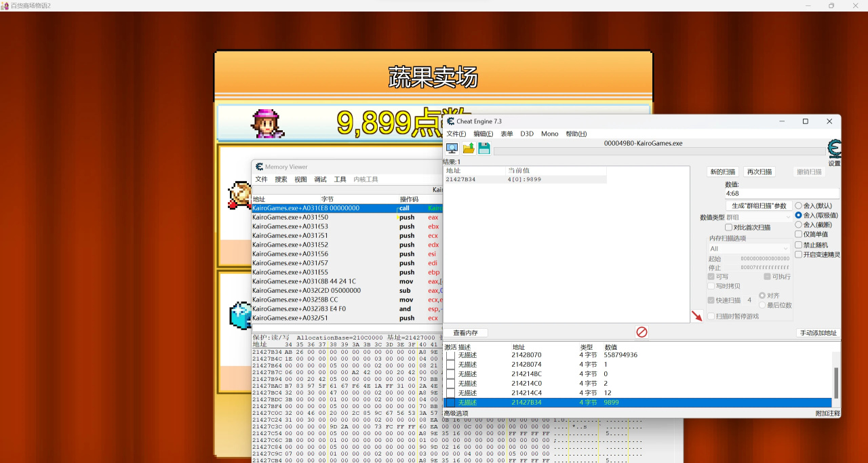Open Cheat Engine settings logo icon
Screen dimensions: 868x463
coord(835,149)
